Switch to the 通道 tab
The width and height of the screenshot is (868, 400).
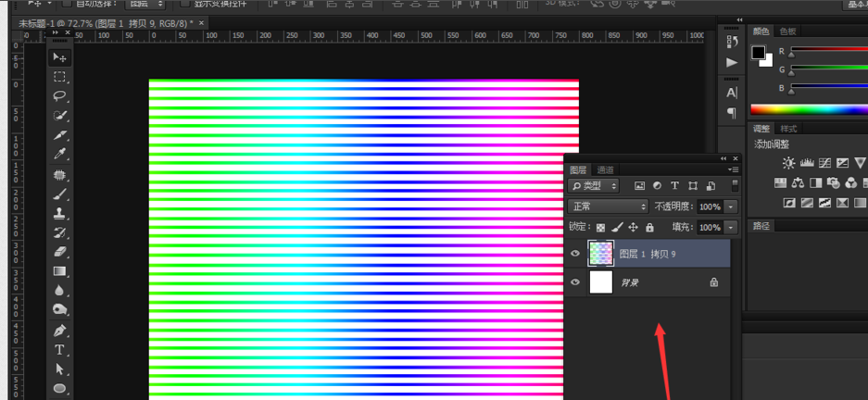point(605,169)
